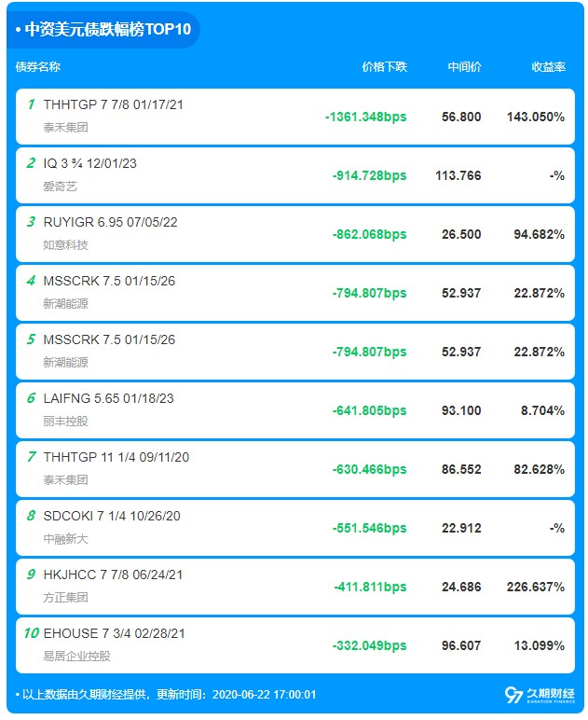The image size is (588, 720).
Task: Open the EHOUSE 7 3/4 02/28/21 bond
Action: click(x=114, y=633)
